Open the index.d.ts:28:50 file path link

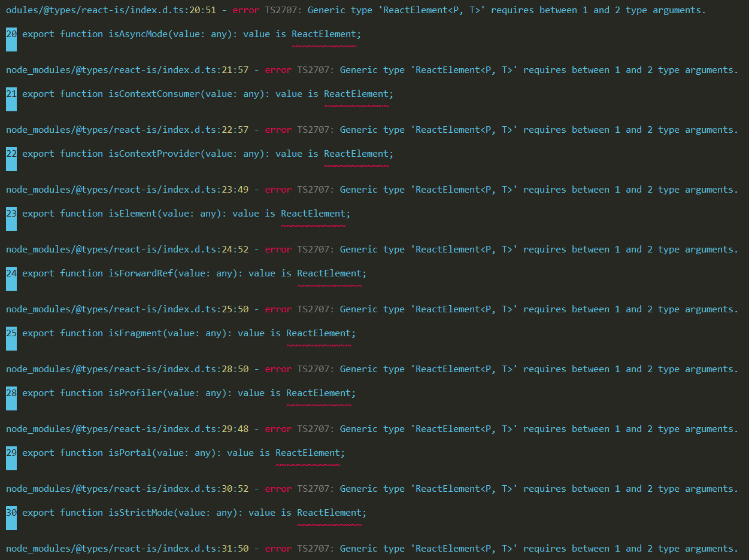tap(127, 369)
